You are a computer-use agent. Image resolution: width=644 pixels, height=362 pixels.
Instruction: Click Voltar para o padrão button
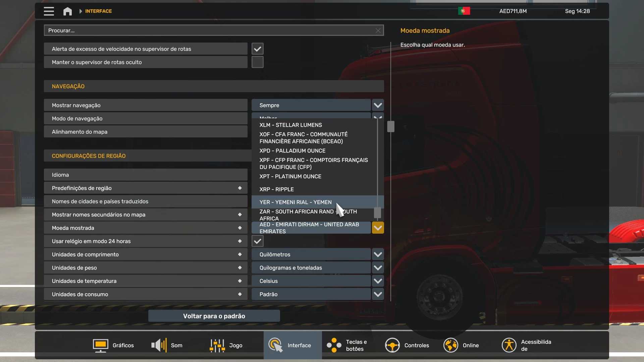[x=214, y=316]
